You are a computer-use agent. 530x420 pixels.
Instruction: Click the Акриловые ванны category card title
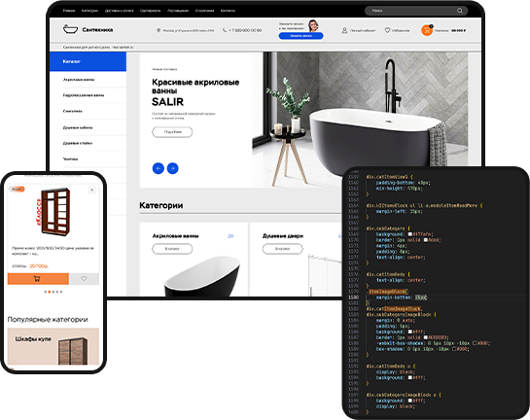click(175, 236)
